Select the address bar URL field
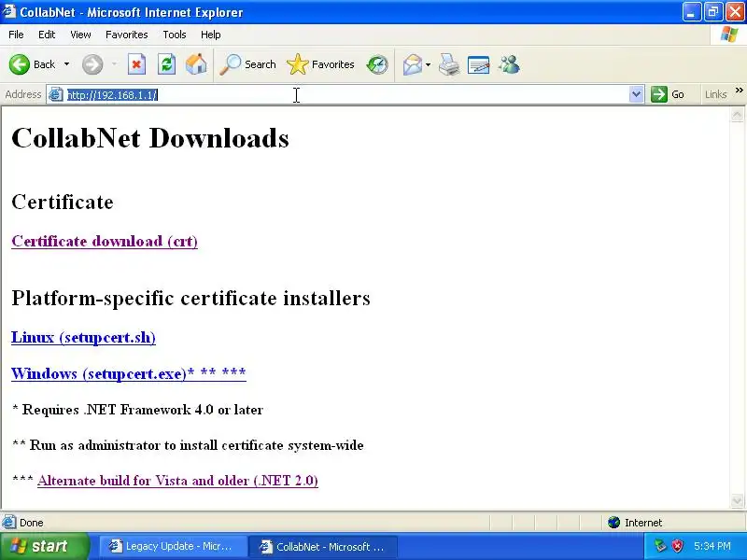Viewport: 747px width, 560px height. [x=345, y=95]
